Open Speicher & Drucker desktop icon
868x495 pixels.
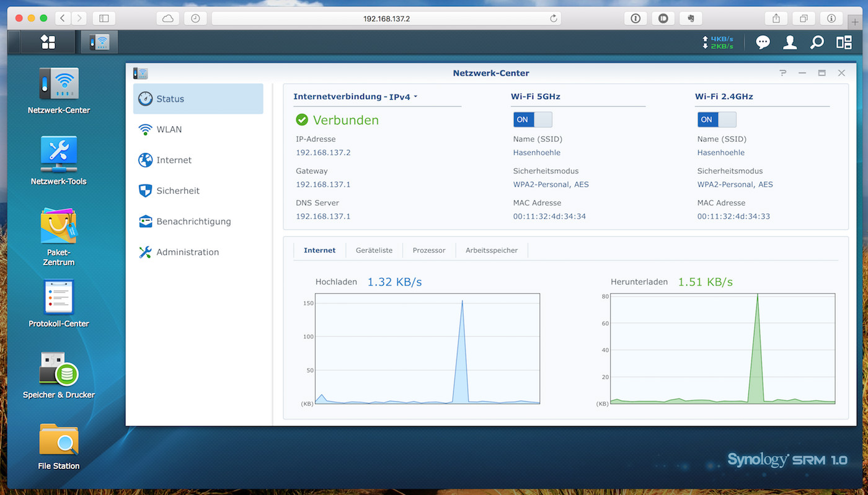pos(59,368)
